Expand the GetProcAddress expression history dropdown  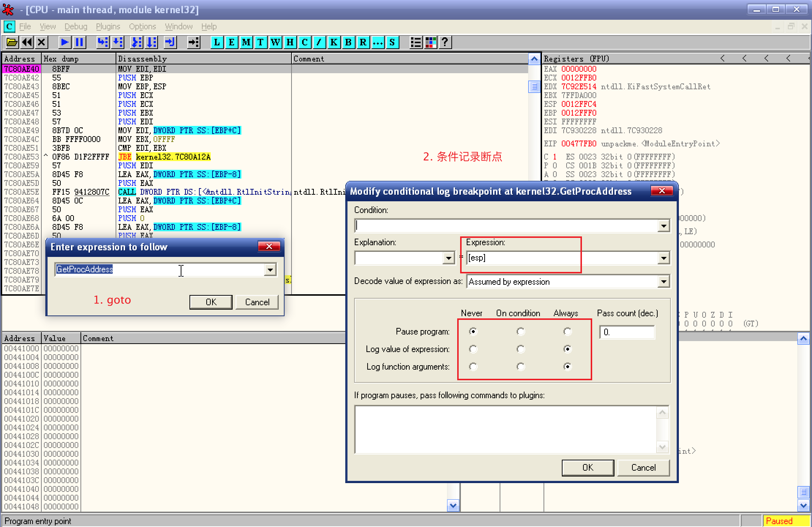coord(270,270)
